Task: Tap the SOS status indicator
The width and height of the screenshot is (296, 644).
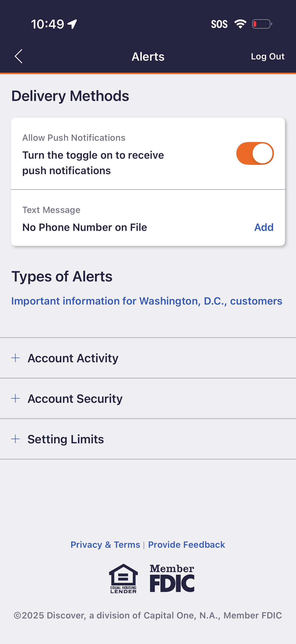Action: click(219, 24)
